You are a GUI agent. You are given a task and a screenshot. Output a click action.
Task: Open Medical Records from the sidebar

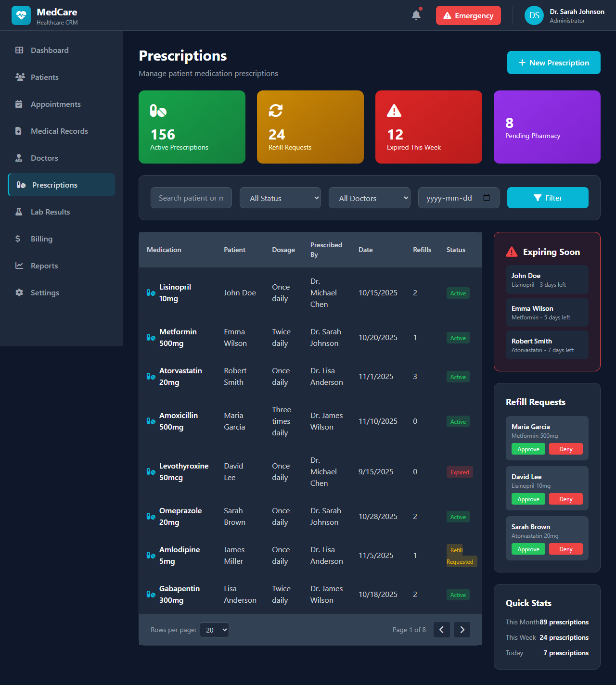pyautogui.click(x=59, y=131)
